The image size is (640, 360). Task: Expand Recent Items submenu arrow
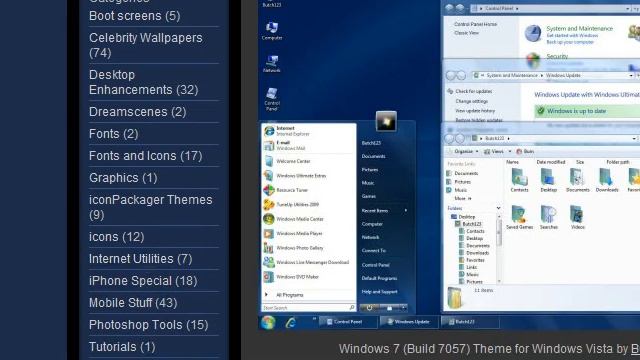pyautogui.click(x=406, y=211)
